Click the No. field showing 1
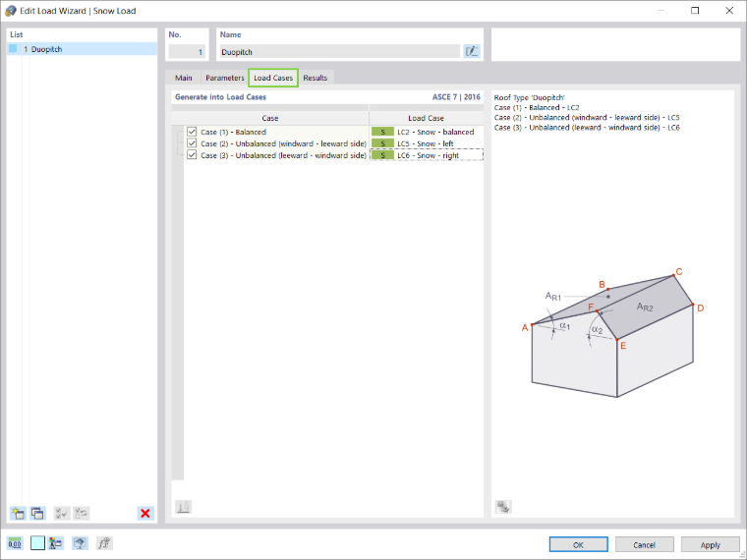The width and height of the screenshot is (747, 560). 187,51
